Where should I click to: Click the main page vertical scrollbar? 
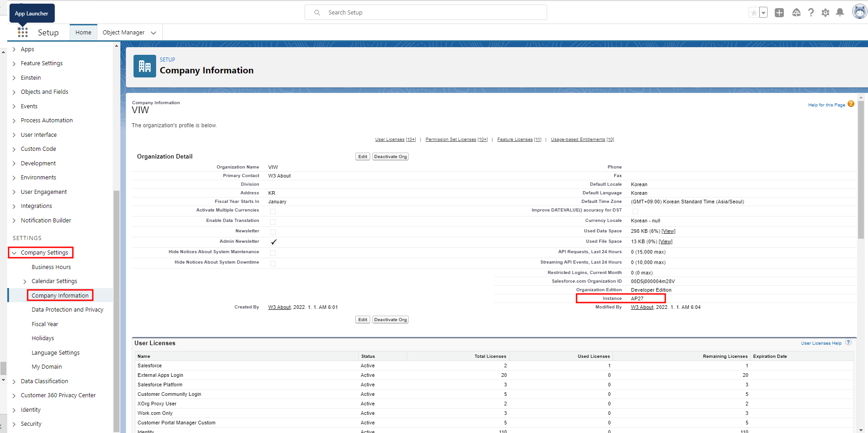click(x=861, y=169)
